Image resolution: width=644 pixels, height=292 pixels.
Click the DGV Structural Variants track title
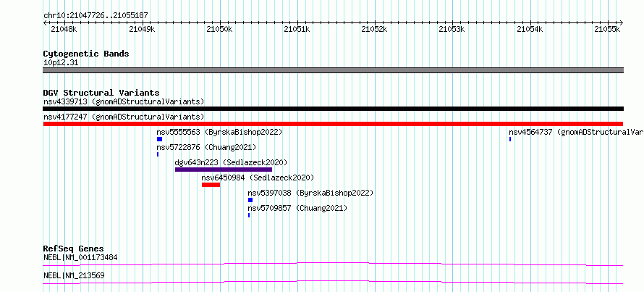coord(101,93)
